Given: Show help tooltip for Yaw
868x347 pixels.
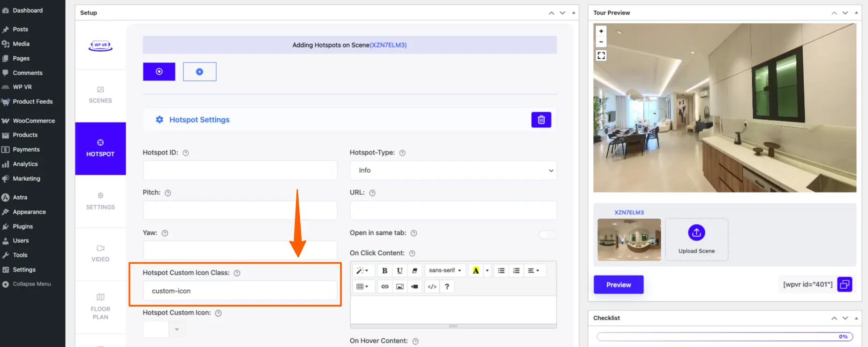Looking at the screenshot, I should pos(165,233).
